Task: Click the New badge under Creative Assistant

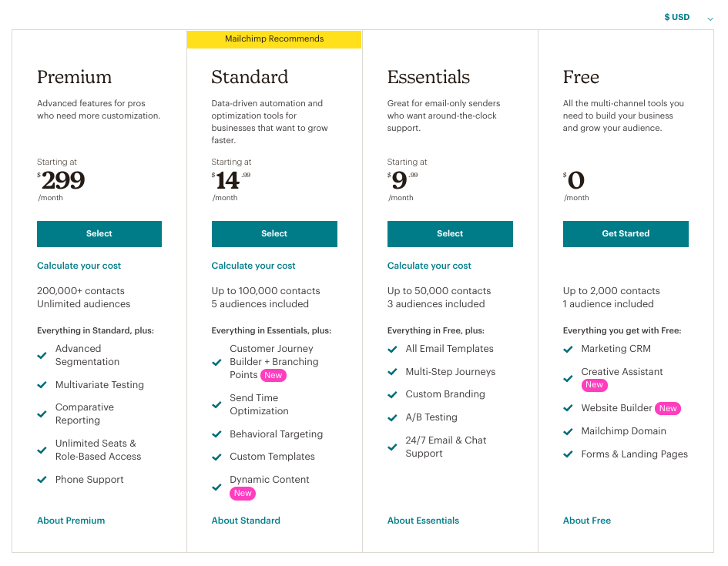Action: coord(594,385)
